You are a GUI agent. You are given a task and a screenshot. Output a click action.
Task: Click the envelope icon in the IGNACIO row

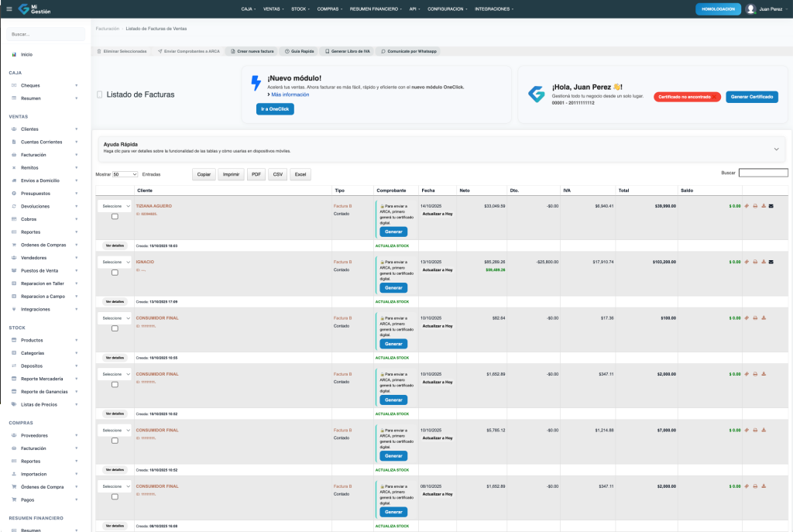(x=771, y=262)
